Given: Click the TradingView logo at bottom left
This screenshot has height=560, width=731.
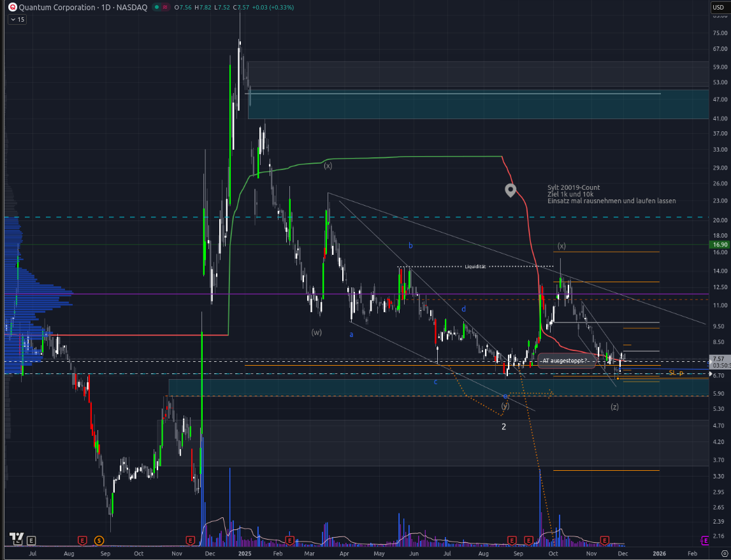Looking at the screenshot, I should [x=17, y=540].
